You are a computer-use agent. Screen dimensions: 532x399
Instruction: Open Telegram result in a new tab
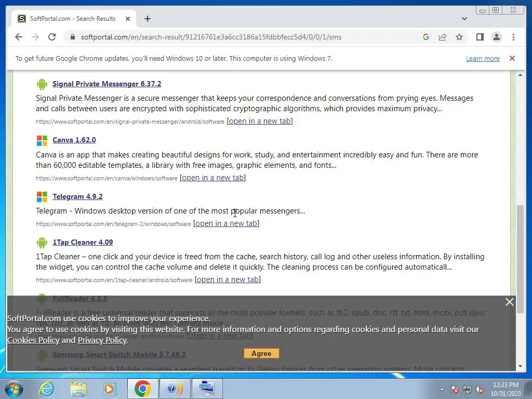click(x=226, y=223)
